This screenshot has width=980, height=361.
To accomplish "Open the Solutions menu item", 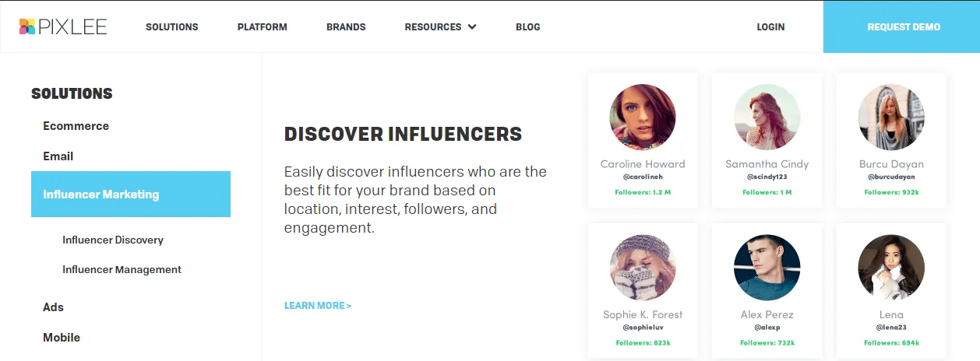I will click(172, 27).
